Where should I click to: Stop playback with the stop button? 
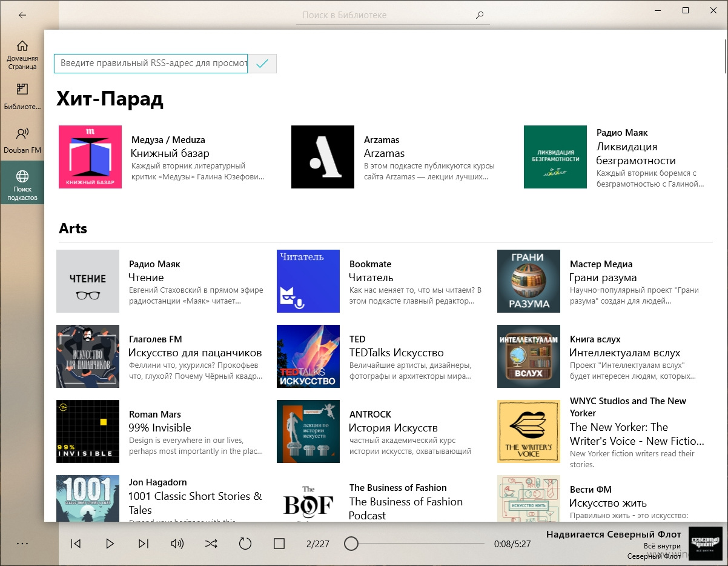coord(279,544)
